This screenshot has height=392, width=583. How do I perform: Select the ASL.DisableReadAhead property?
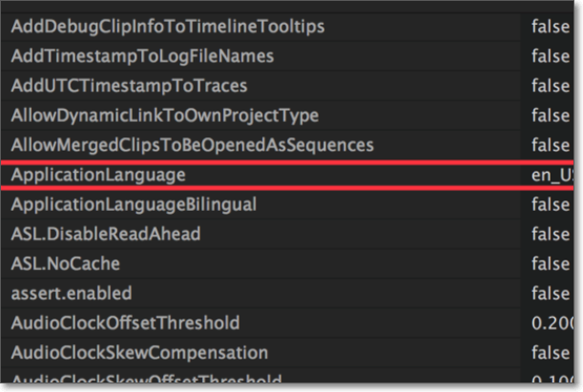106,234
